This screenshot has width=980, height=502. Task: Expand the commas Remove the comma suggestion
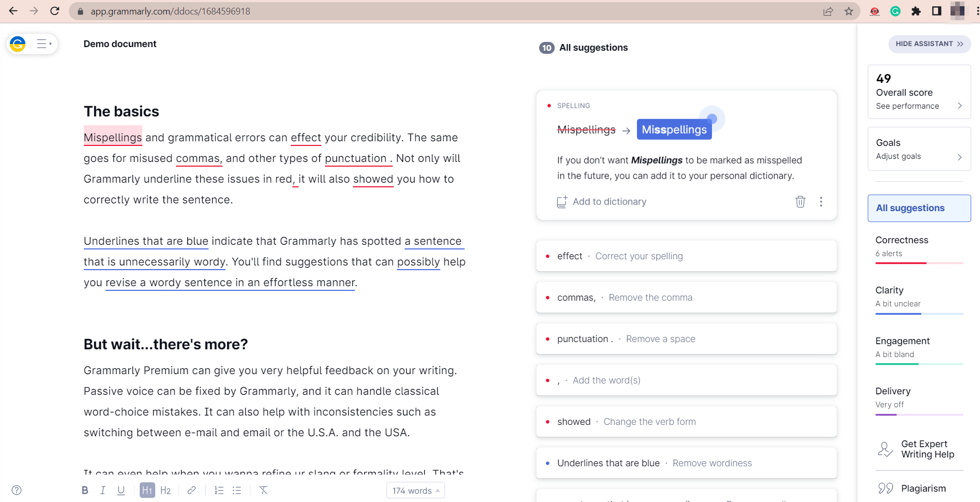click(x=686, y=298)
